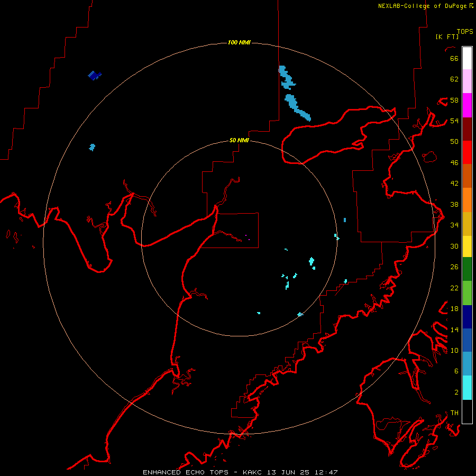The height and width of the screenshot is (476, 476).
Task: Click the legend value 54
Action: tap(454, 121)
